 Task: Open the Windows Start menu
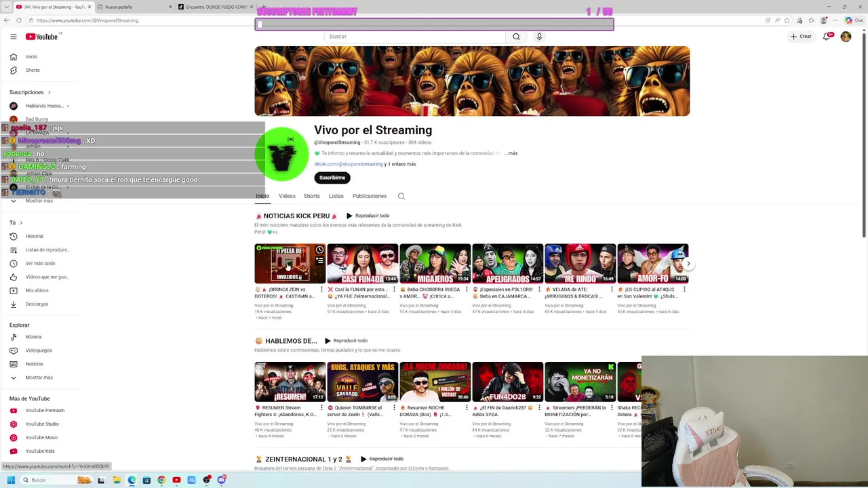point(10,480)
